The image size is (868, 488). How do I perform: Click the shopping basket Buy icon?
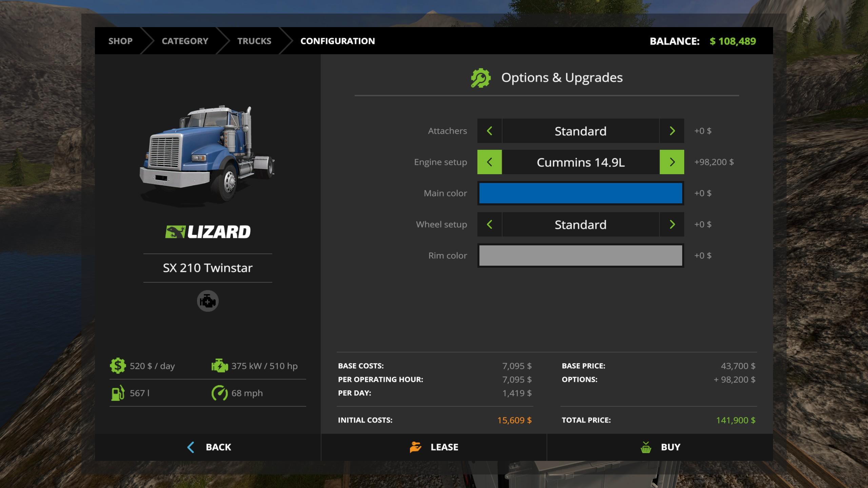[646, 447]
